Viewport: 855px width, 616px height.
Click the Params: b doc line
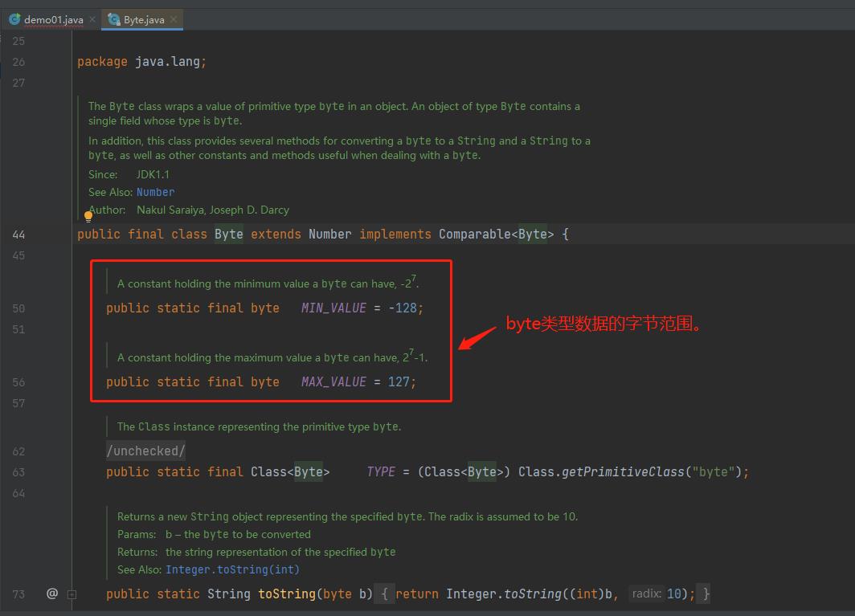click(214, 535)
